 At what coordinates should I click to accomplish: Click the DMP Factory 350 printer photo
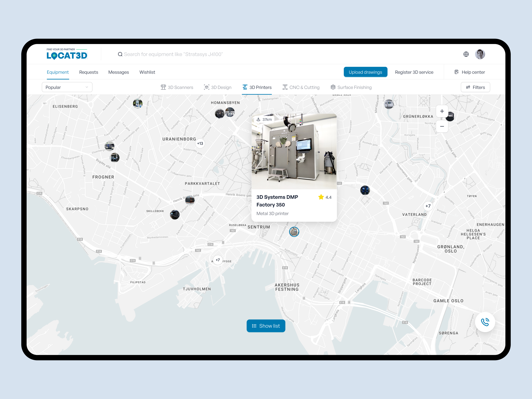click(x=294, y=151)
